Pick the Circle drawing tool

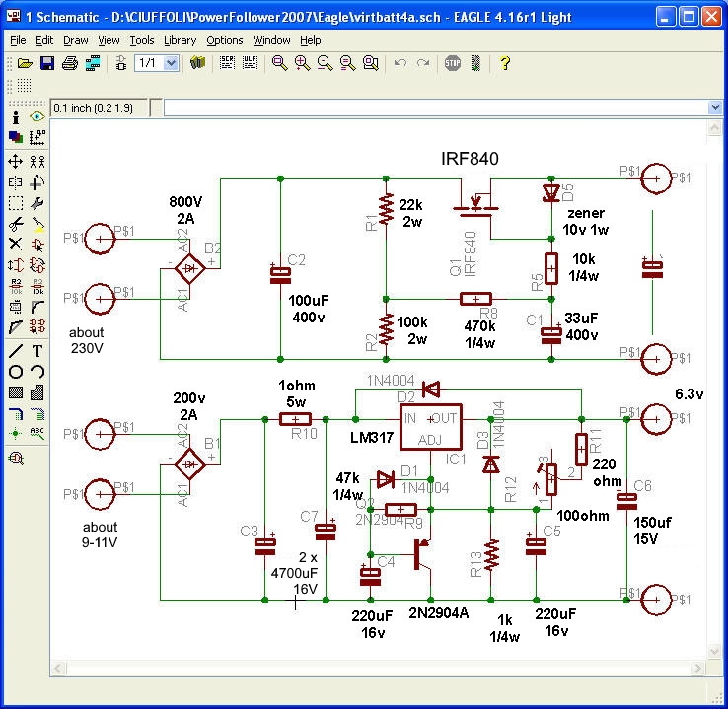click(16, 372)
